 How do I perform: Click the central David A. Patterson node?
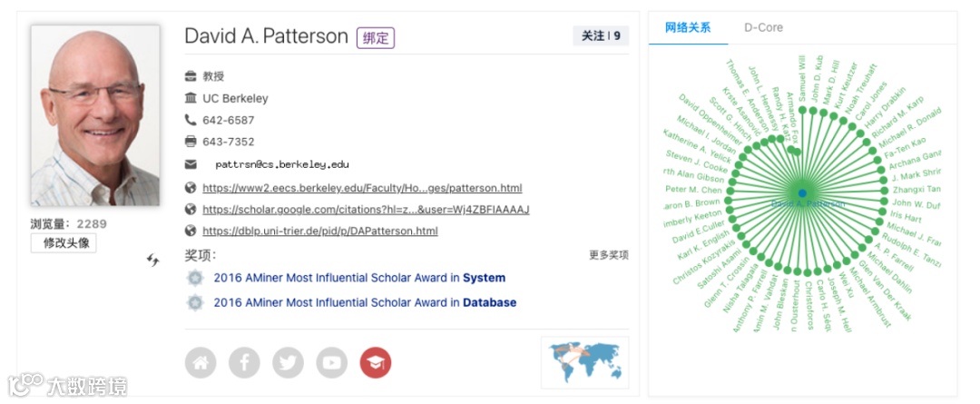[802, 193]
